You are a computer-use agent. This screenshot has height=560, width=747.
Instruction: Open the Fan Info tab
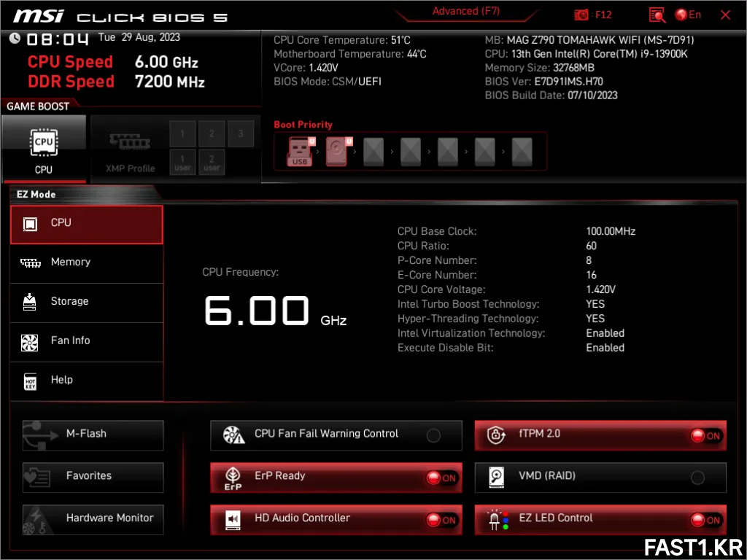[x=86, y=342]
